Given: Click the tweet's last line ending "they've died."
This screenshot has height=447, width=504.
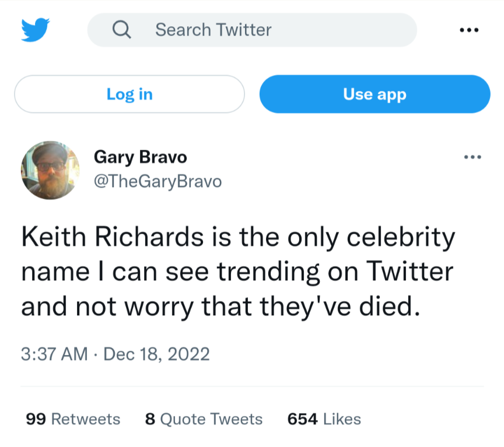Looking at the screenshot, I should point(220,305).
